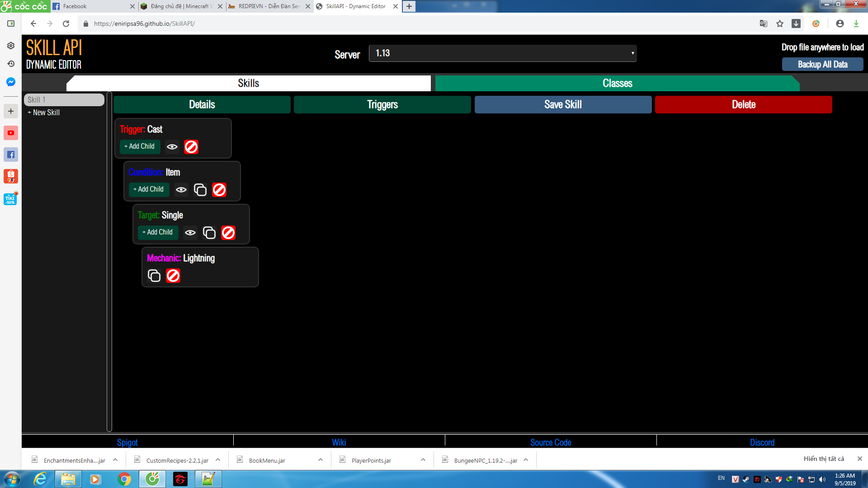
Task: Add Child to Condition Item
Action: [x=149, y=189]
